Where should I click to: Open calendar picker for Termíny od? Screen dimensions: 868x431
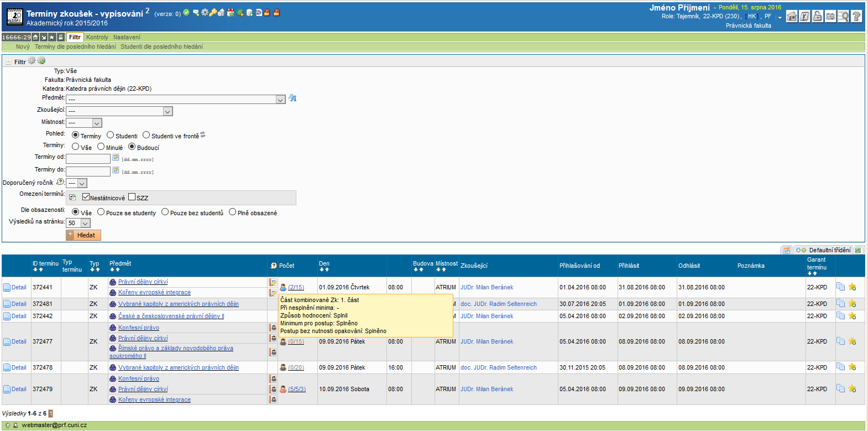(x=116, y=158)
